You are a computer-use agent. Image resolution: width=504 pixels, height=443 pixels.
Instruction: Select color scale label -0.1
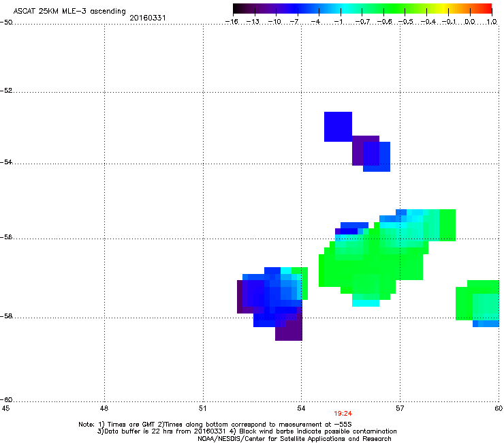(x=449, y=22)
